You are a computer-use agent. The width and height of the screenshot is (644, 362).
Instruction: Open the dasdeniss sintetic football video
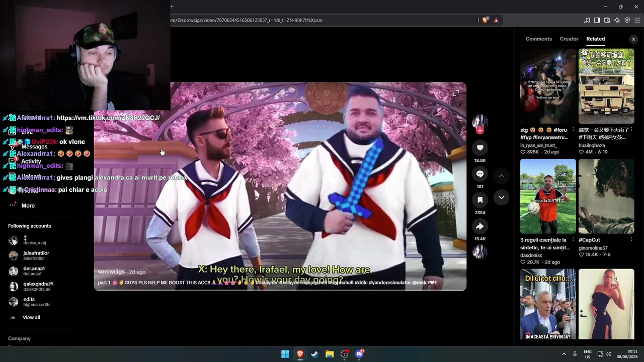tap(548, 196)
